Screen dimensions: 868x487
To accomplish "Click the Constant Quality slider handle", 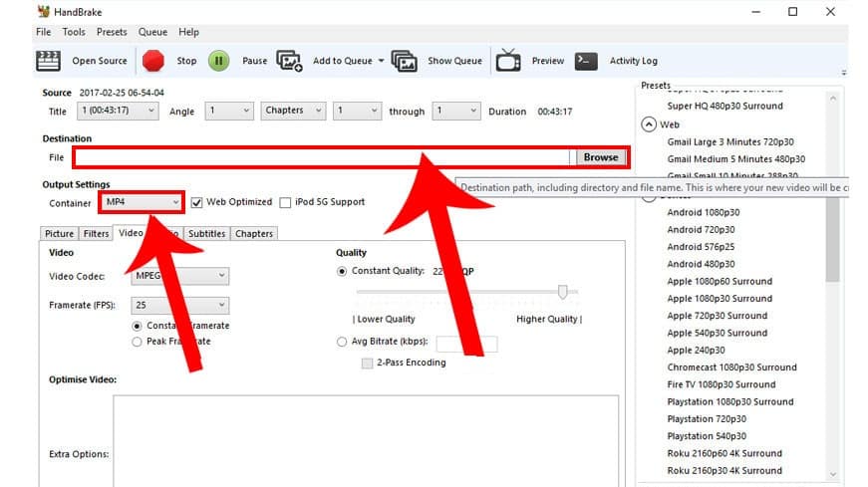I will tap(562, 292).
